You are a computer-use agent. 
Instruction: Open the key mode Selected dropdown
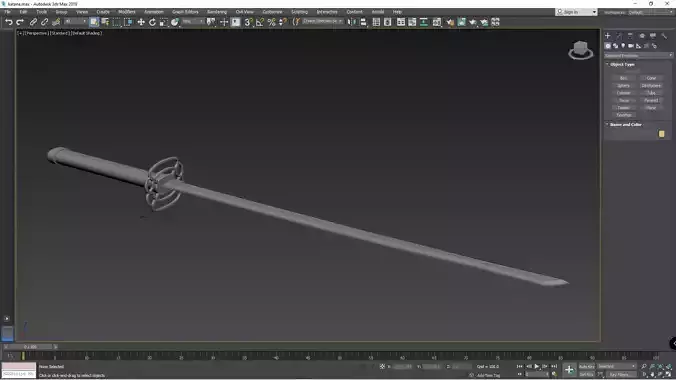click(x=617, y=366)
